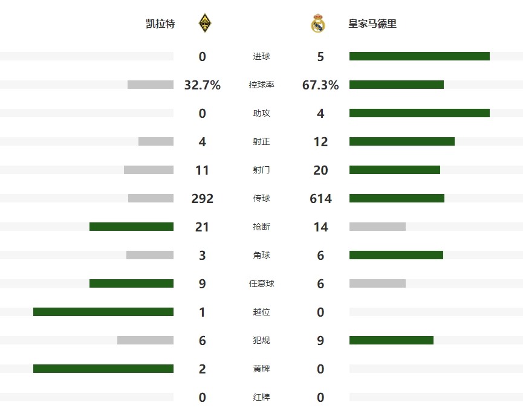523x420 pixels.
Task: Select the 任意球 stat label
Action: [x=261, y=284]
